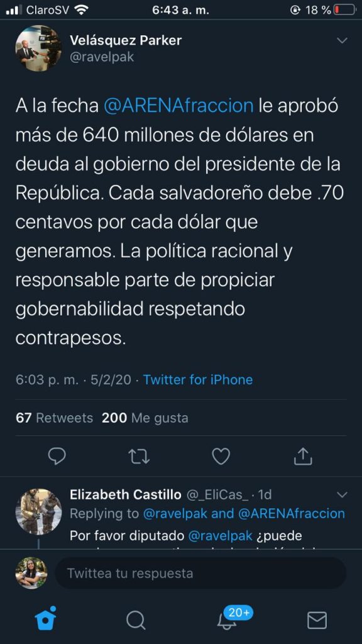
Task: Open @ARENAfraccion mention in tweet text
Action: click(x=178, y=106)
